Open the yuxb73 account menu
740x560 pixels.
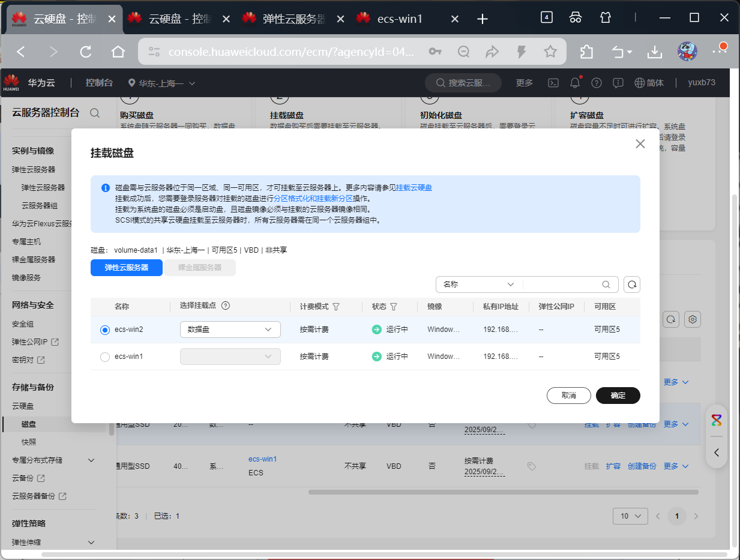click(x=702, y=83)
